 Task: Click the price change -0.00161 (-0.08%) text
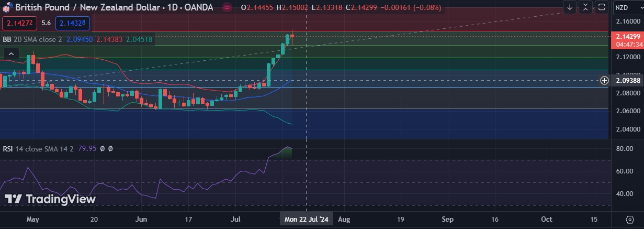(411, 7)
